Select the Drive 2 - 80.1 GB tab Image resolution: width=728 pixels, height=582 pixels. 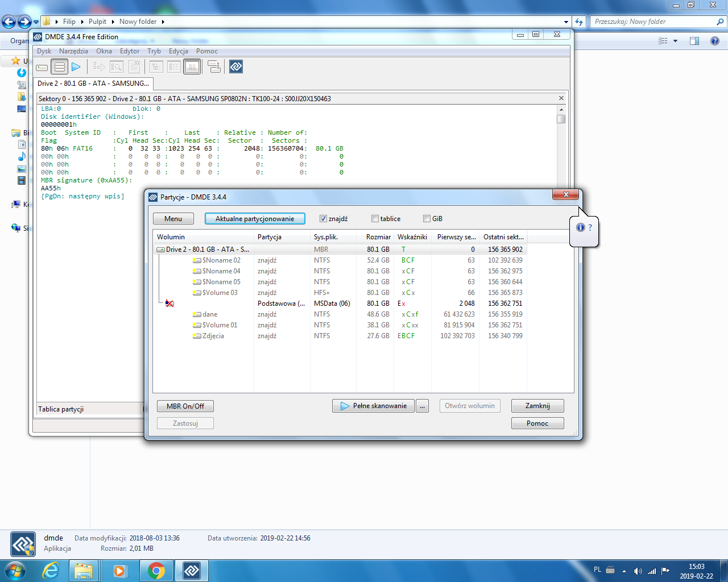tap(93, 84)
